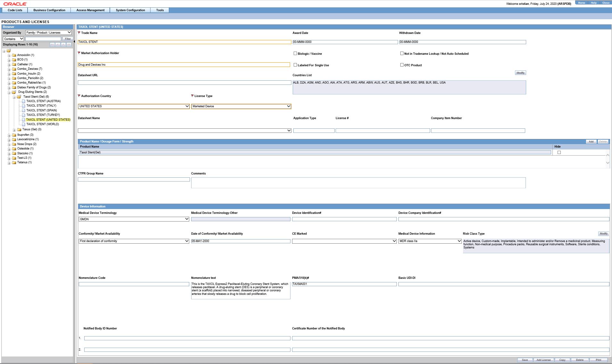Click the Catheter folder icon
This screenshot has height=364, width=612.
[x=14, y=64]
